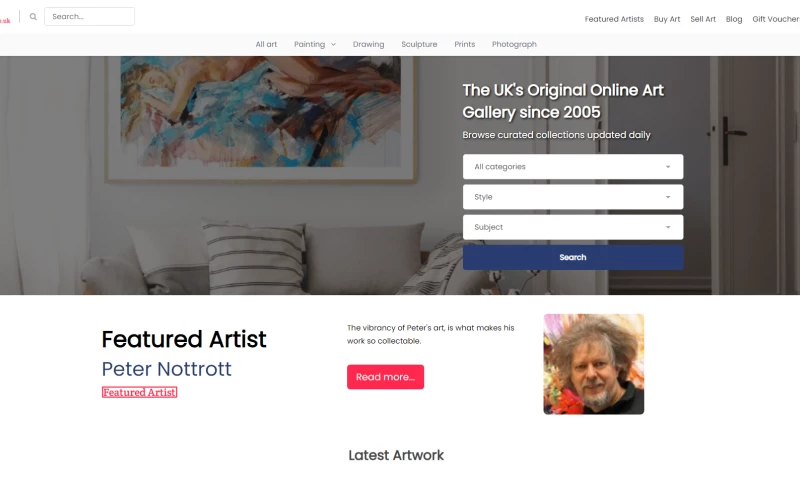Select the Sculpture category
Viewport: 800px width, 480px height.
coord(419,44)
